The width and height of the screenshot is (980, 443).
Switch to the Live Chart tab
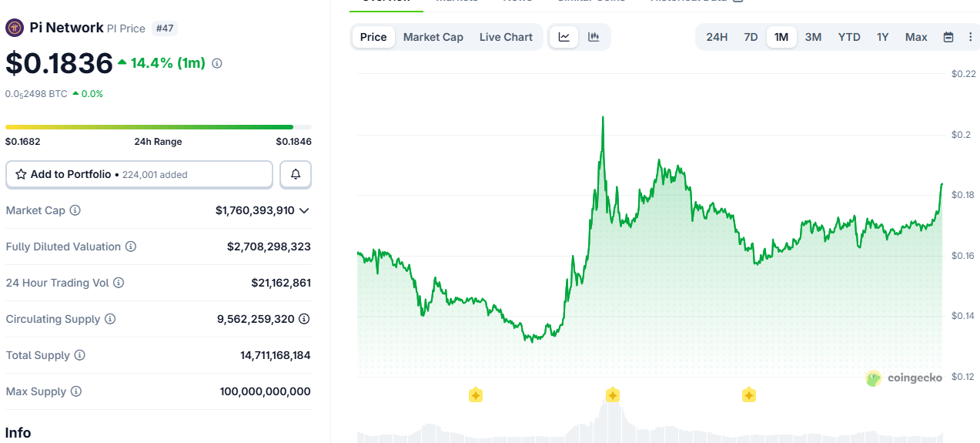coord(506,37)
